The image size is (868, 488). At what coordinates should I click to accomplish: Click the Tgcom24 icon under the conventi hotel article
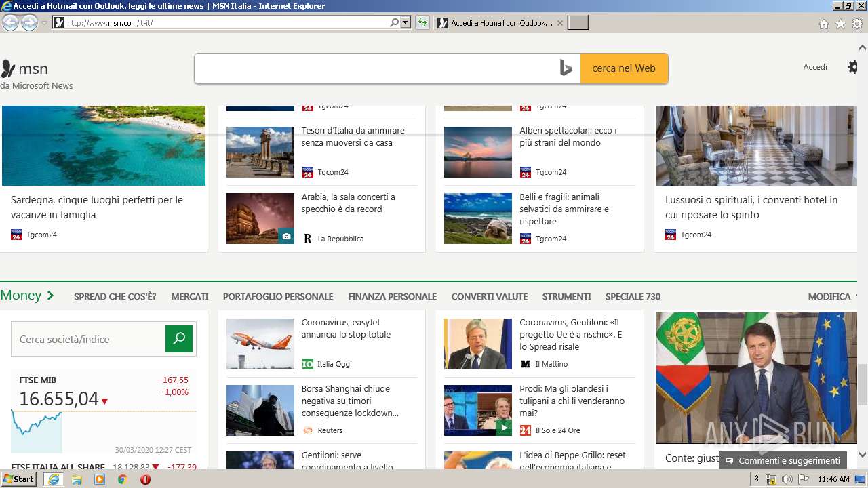pos(671,235)
